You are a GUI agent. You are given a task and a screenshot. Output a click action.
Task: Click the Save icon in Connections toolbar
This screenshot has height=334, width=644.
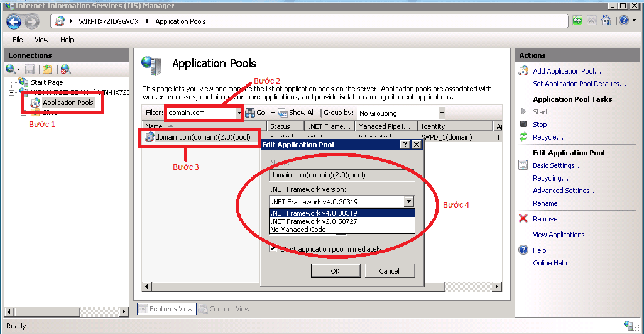pos(30,69)
